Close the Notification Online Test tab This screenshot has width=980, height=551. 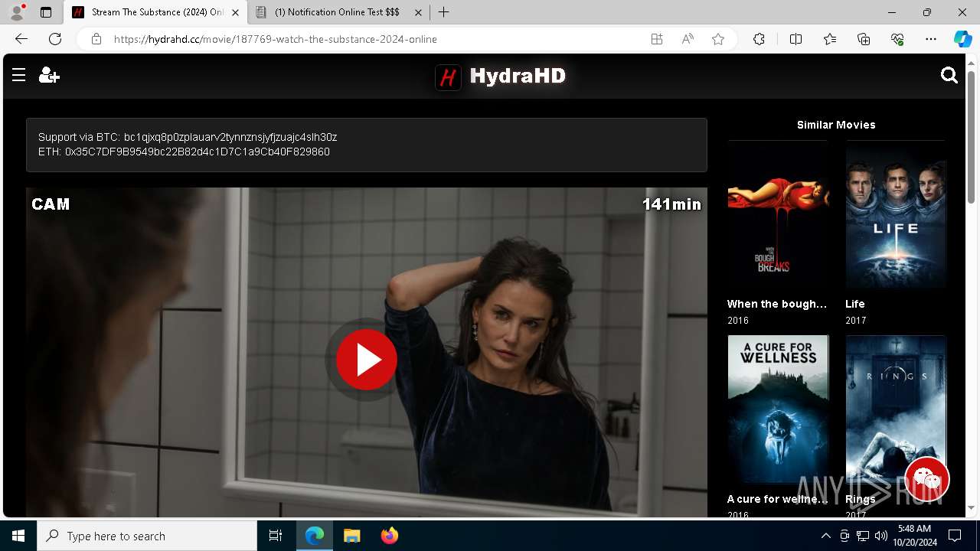pos(418,12)
